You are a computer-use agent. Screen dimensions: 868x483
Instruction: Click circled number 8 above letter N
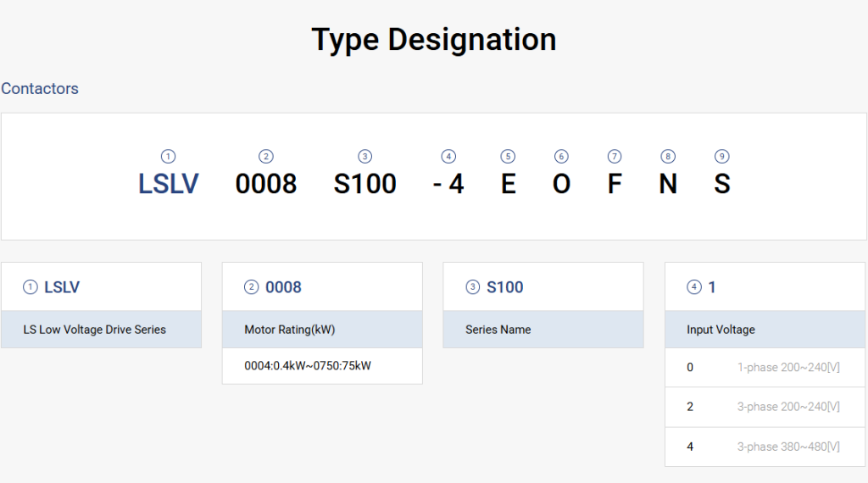tap(668, 157)
